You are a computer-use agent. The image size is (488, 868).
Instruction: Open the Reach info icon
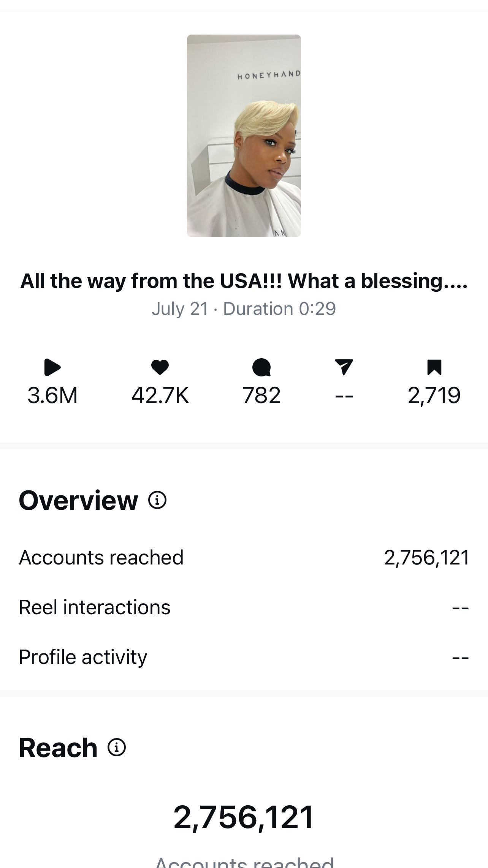click(x=117, y=748)
